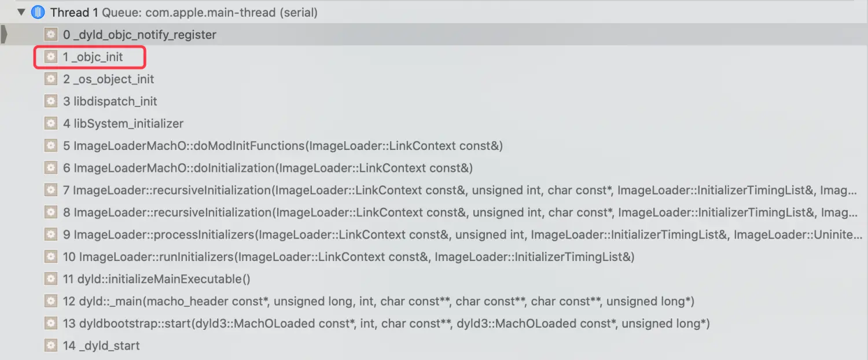
Task: Click the blue Thread 1 pause icon
Action: pos(38,12)
